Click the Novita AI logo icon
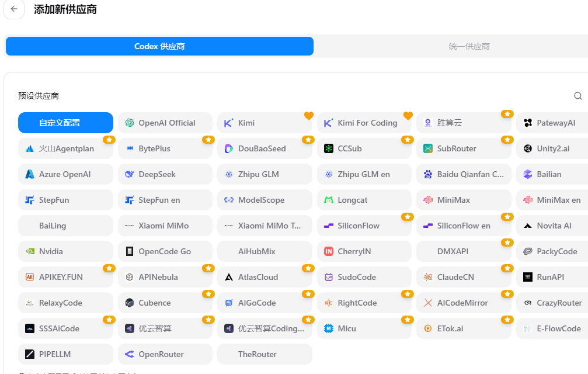Viewport: 588px width, 374px height. pos(528,226)
